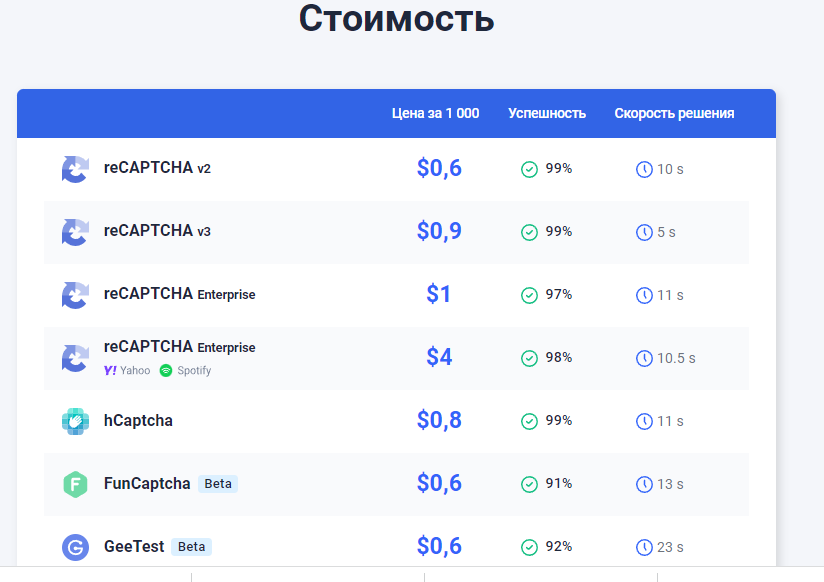824x582 pixels.
Task: Click the FunCaptcha name
Action: pyautogui.click(x=147, y=483)
